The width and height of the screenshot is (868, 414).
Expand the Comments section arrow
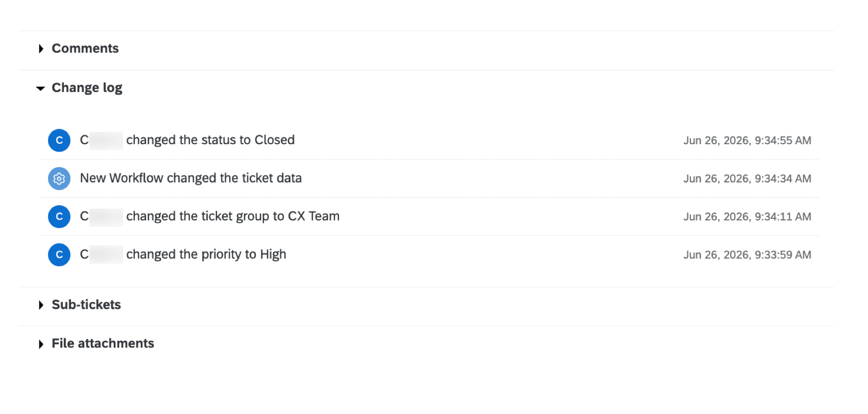(x=41, y=49)
